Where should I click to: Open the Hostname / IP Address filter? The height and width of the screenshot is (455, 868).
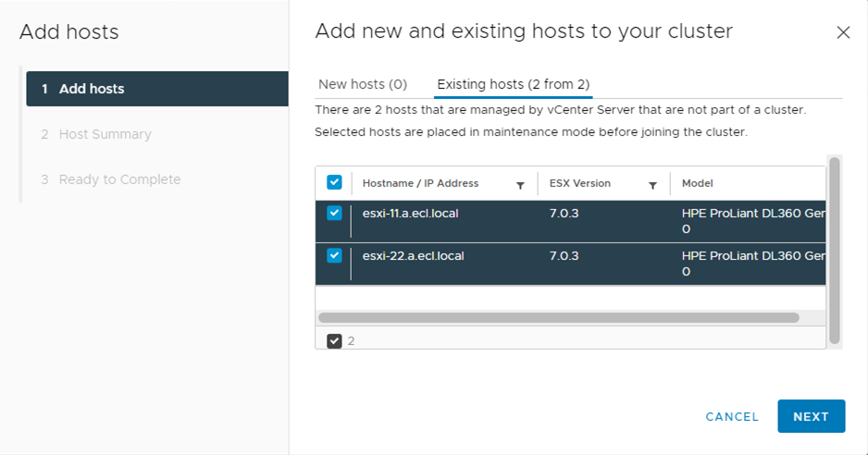520,185
